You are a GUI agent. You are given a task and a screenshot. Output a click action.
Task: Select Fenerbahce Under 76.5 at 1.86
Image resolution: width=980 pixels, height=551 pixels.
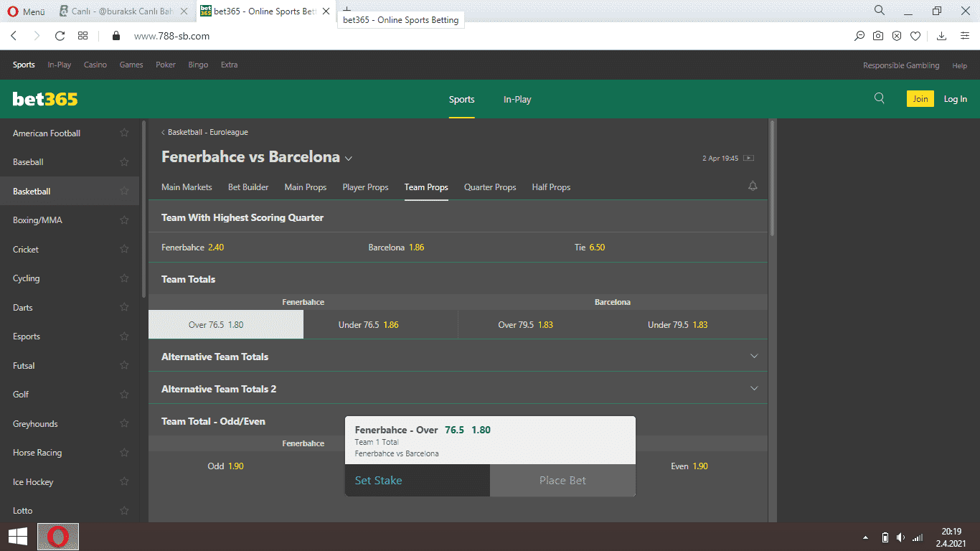(x=380, y=324)
